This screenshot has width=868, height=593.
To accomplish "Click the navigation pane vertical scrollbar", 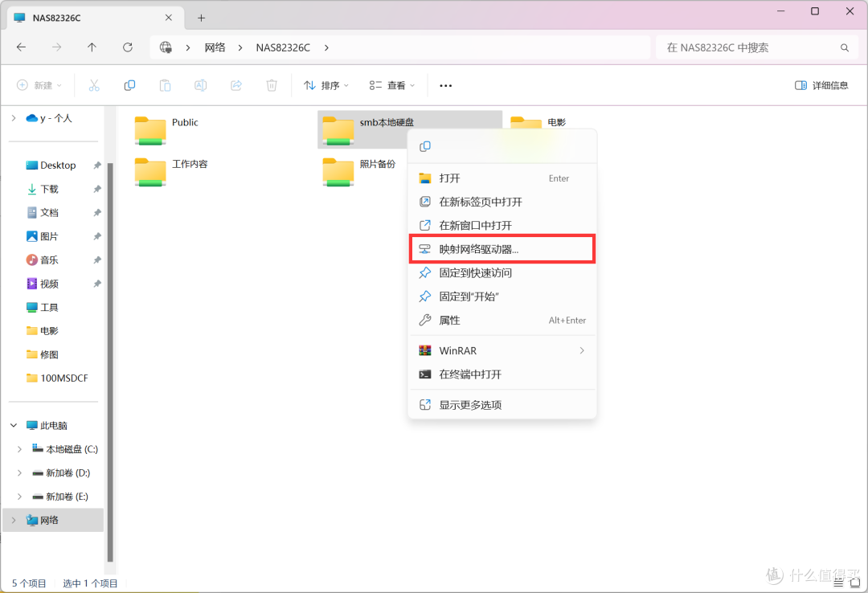I will coord(109,362).
